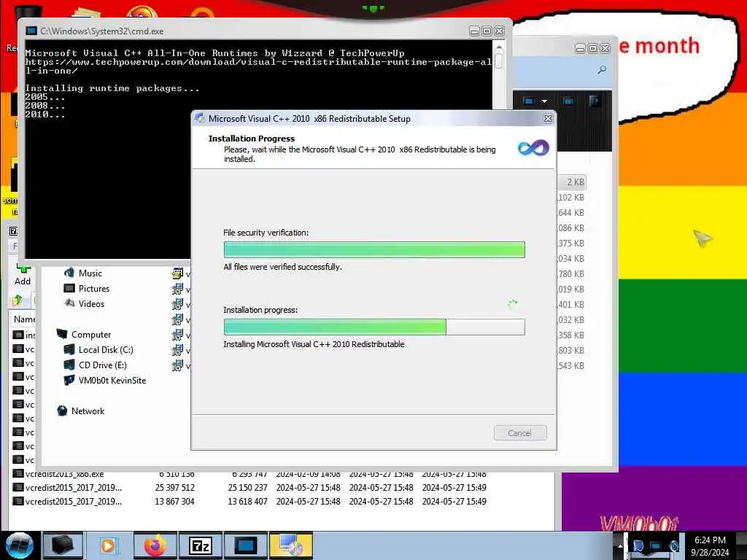Click the Name column header in 7-Zip
747x560 pixels.
[24, 319]
